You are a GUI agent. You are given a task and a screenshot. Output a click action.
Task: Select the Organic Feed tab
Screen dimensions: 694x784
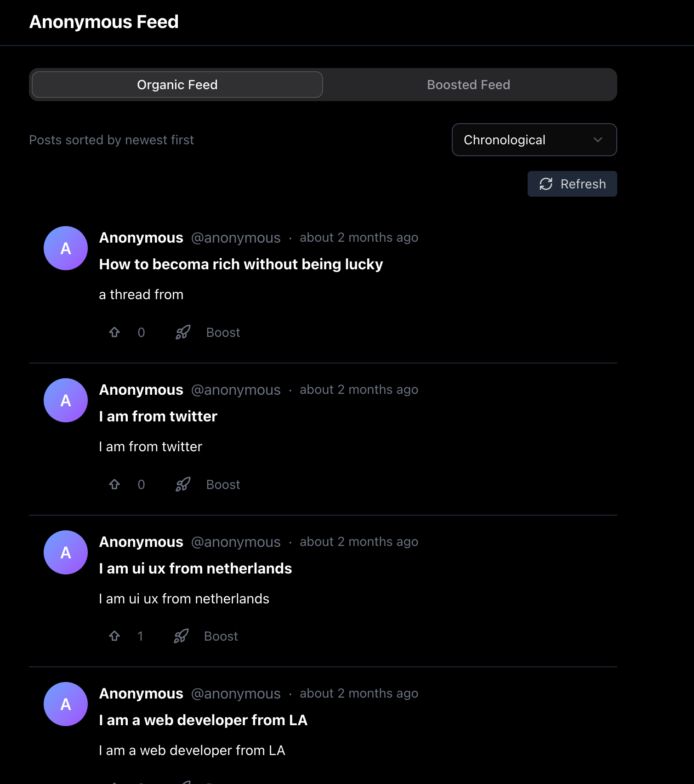pyautogui.click(x=177, y=85)
